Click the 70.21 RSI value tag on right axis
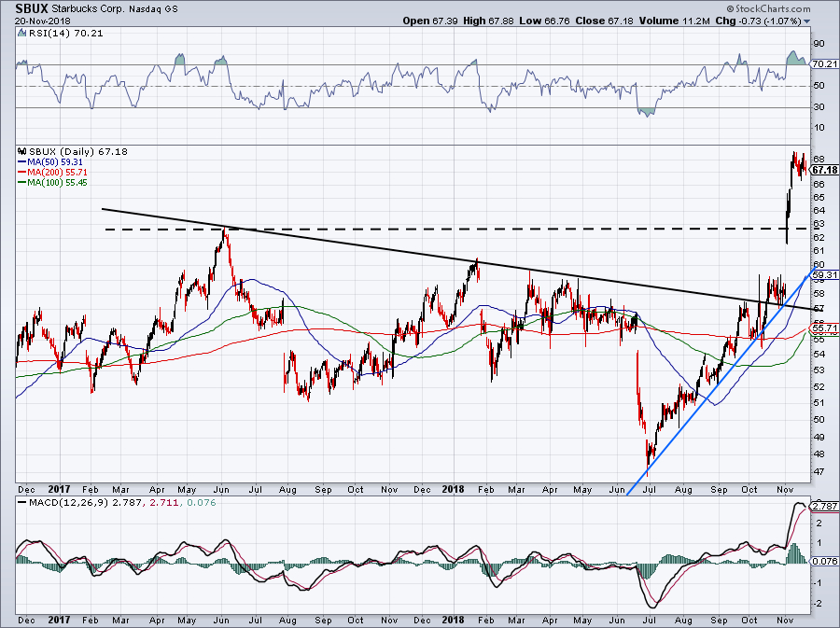This screenshot has height=628, width=840. (824, 63)
